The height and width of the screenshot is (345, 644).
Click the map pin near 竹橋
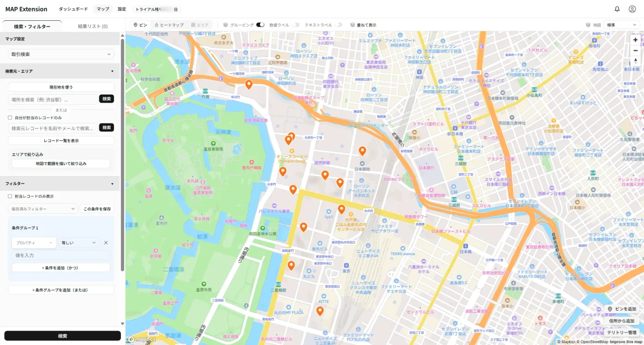click(x=249, y=84)
